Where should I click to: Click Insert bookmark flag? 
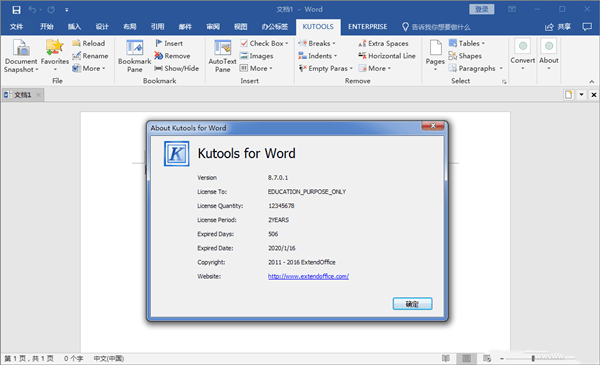pyautogui.click(x=169, y=43)
